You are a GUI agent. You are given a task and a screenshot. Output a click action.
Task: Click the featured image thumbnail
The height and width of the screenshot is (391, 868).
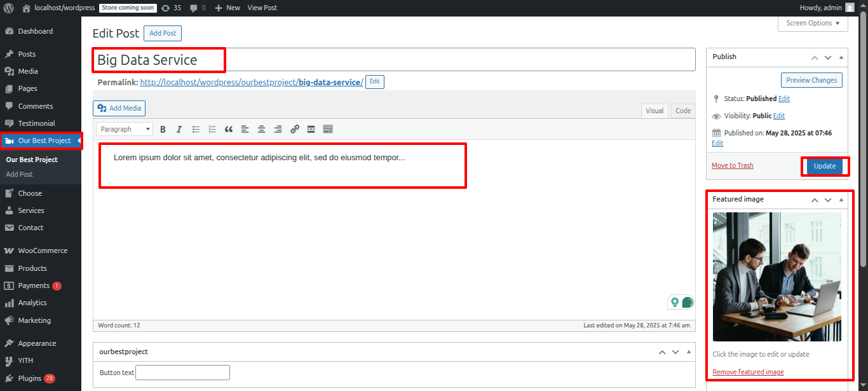pos(776,277)
